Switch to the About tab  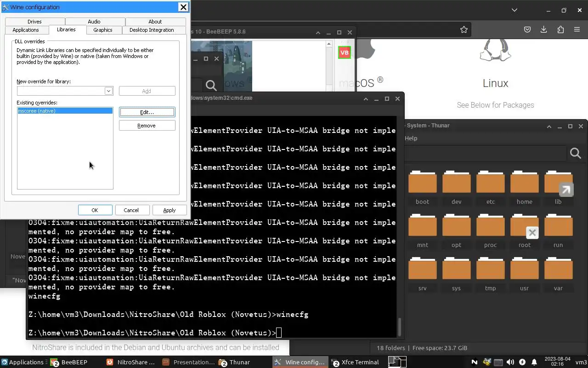[155, 22]
